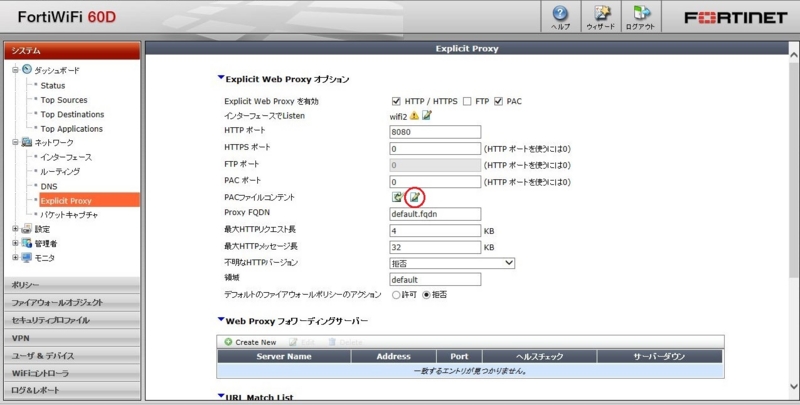Expand the モニタ tree node
The height and width of the screenshot is (405, 800).
(15, 258)
